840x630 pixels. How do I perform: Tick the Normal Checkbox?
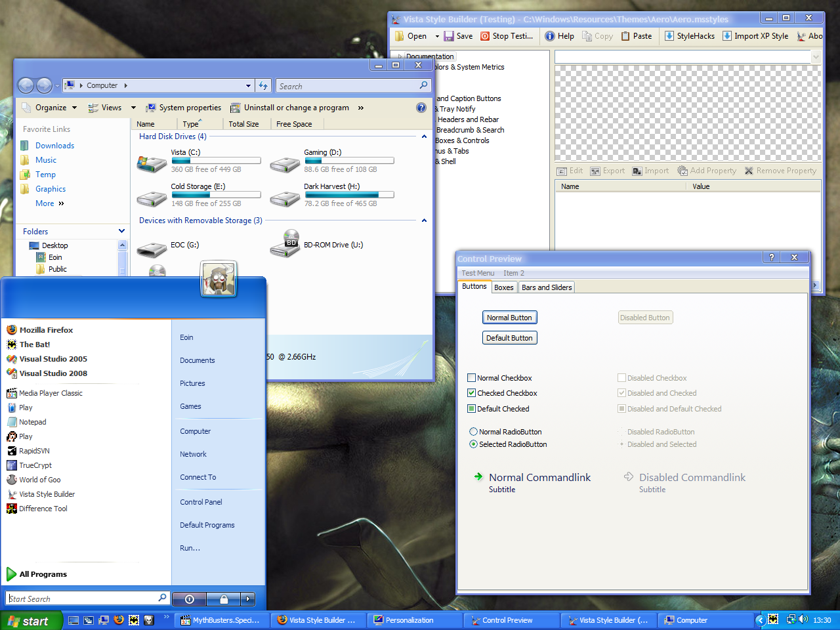[x=471, y=378]
